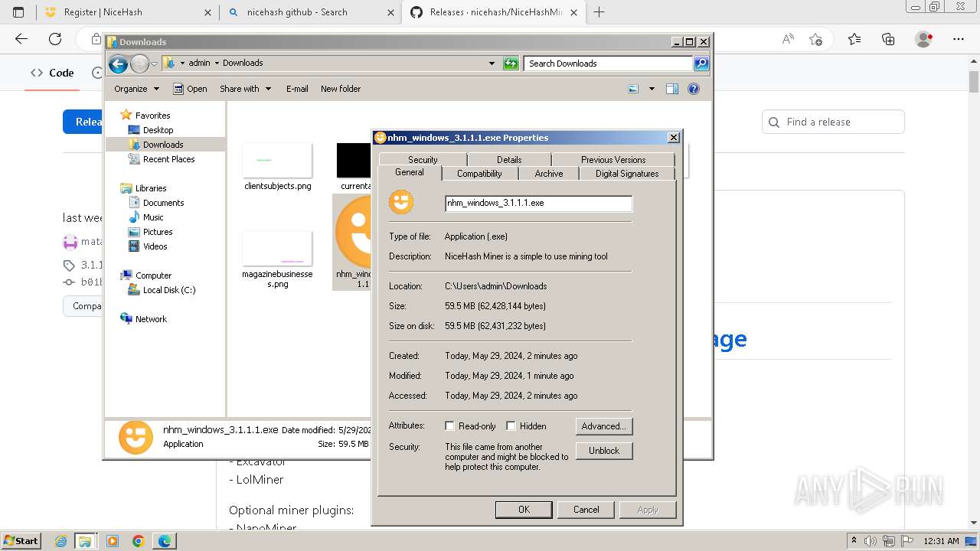Screen dimensions: 980x551
Task: Switch to the Security tab
Action: pos(423,159)
